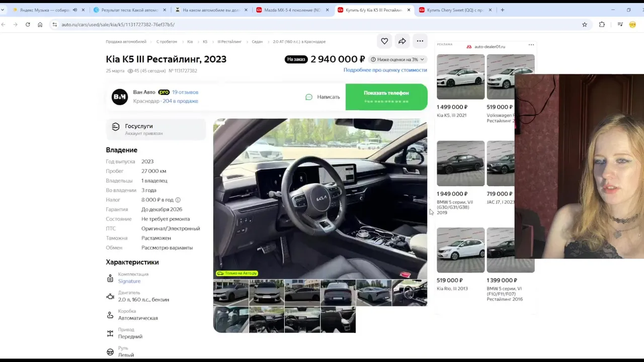Image resolution: width=644 pixels, height=362 pixels.
Task: Click the Оригинал/Электронный ПТС value
Action: point(171,229)
